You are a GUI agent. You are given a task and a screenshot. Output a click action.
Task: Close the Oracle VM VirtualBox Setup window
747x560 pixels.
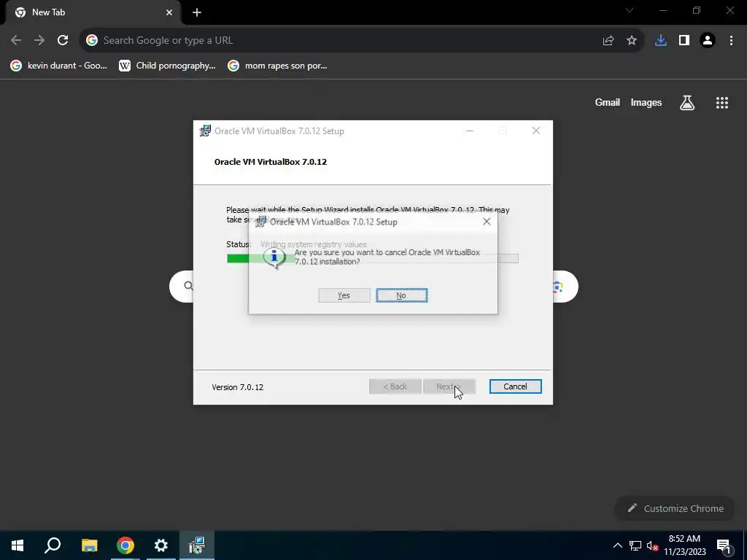pyautogui.click(x=536, y=131)
